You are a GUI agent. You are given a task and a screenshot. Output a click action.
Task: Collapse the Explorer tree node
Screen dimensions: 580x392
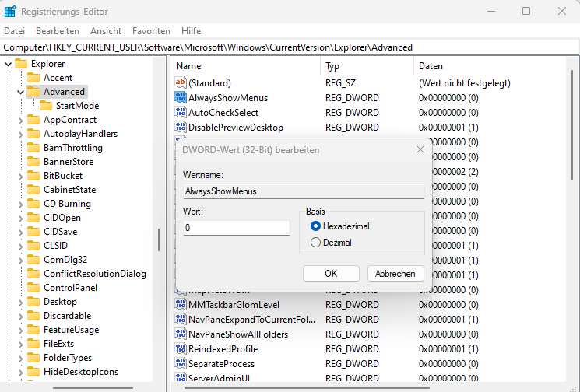click(8, 64)
